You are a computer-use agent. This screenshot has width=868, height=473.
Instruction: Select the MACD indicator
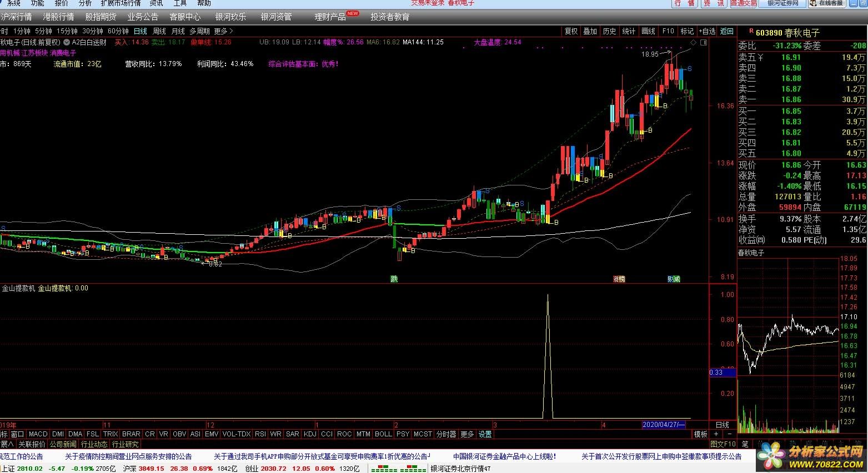click(38, 434)
